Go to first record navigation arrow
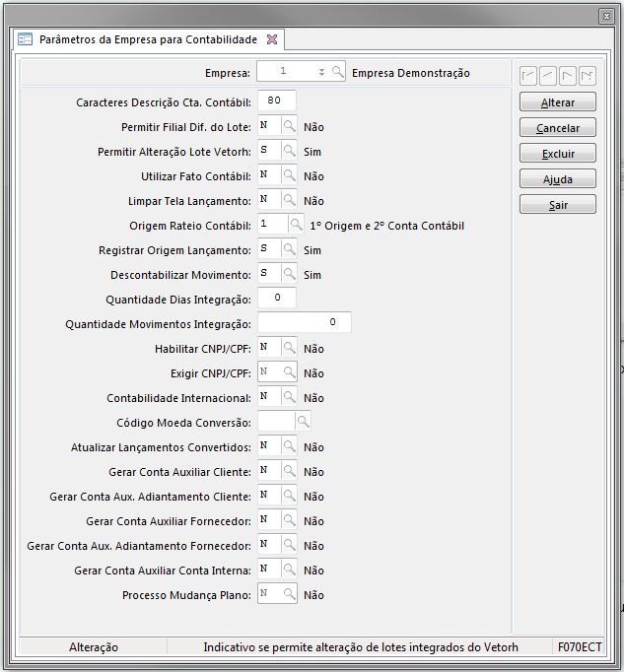 528,76
